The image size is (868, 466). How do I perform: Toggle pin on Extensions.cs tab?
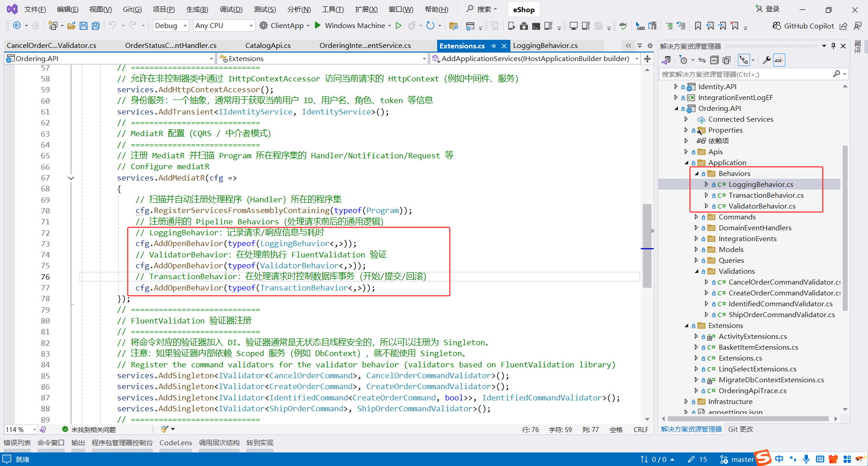[x=493, y=46]
